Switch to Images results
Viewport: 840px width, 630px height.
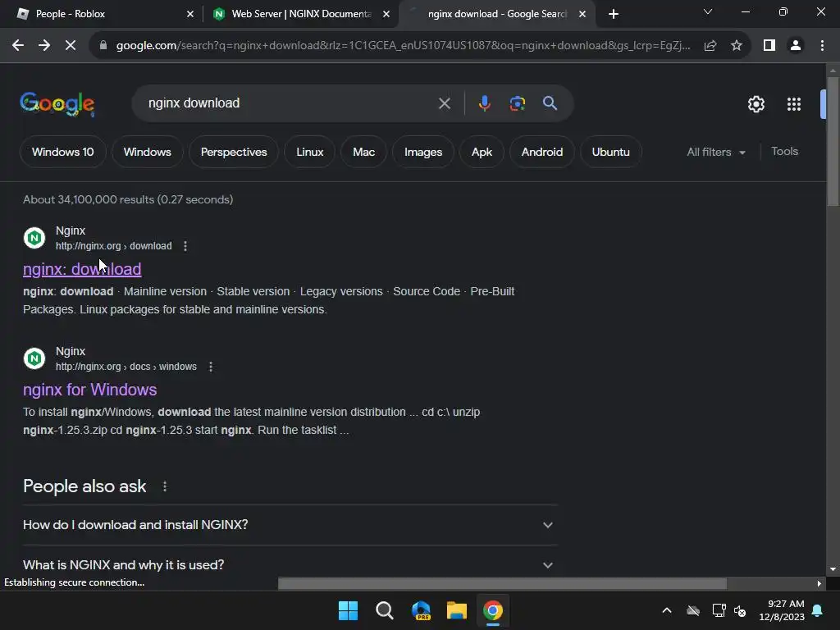click(423, 152)
